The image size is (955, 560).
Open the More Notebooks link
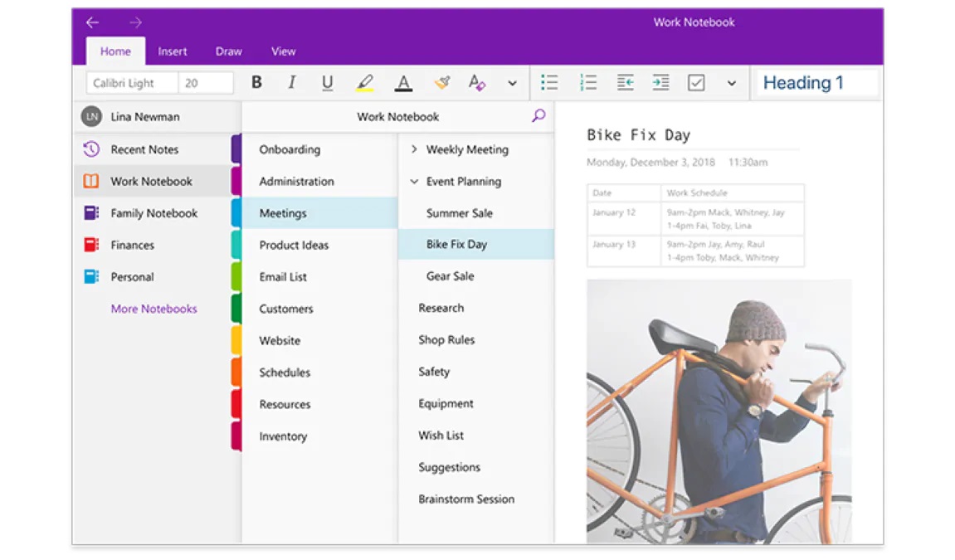(153, 309)
